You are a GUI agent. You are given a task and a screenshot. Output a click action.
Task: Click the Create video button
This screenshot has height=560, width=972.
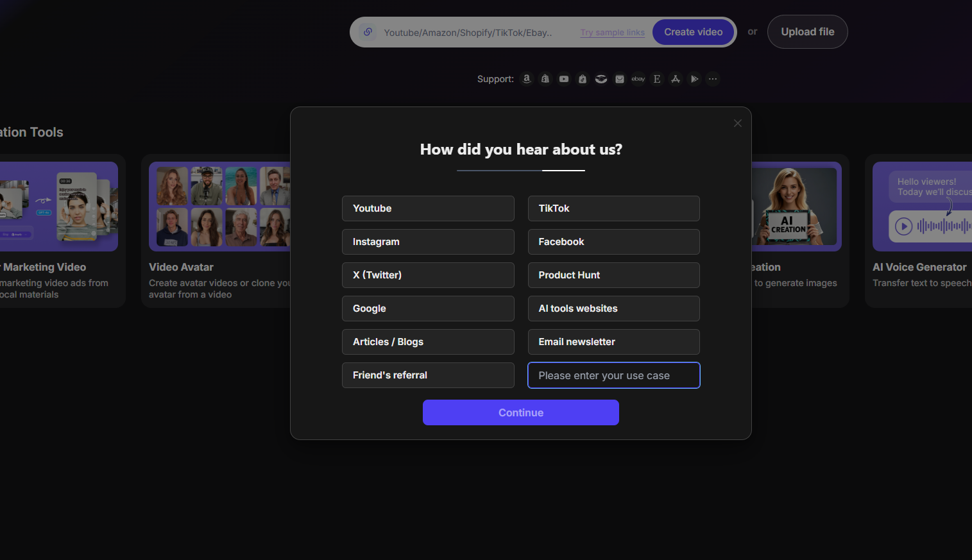tap(693, 32)
